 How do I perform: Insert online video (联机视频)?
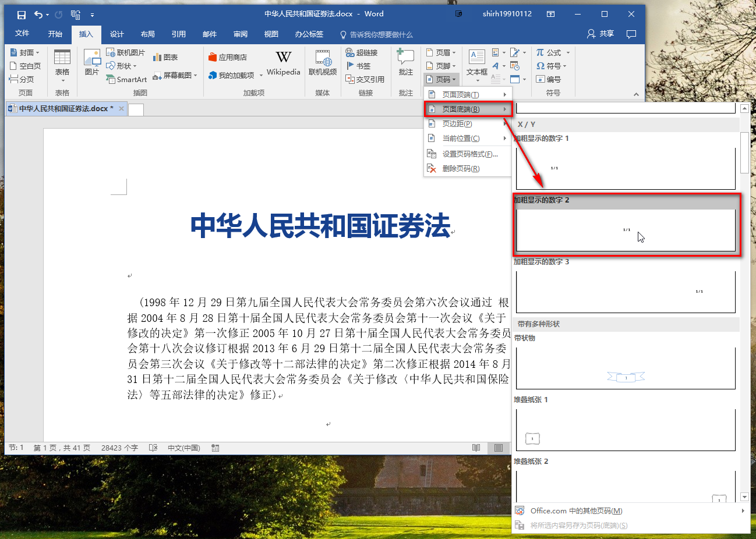(x=323, y=63)
